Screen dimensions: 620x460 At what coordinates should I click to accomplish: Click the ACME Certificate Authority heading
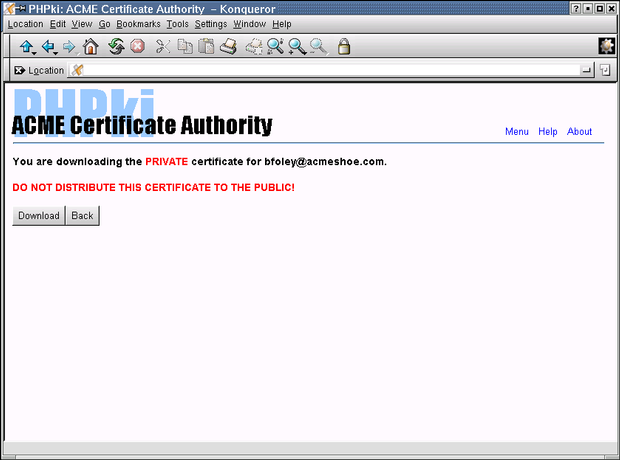click(x=142, y=125)
